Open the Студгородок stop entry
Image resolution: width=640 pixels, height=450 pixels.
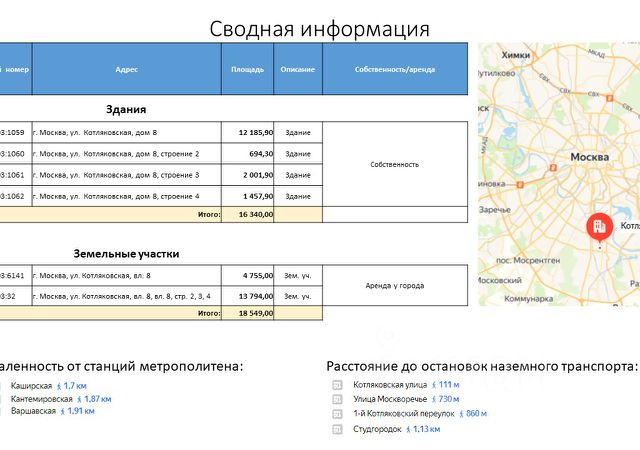[x=377, y=429]
